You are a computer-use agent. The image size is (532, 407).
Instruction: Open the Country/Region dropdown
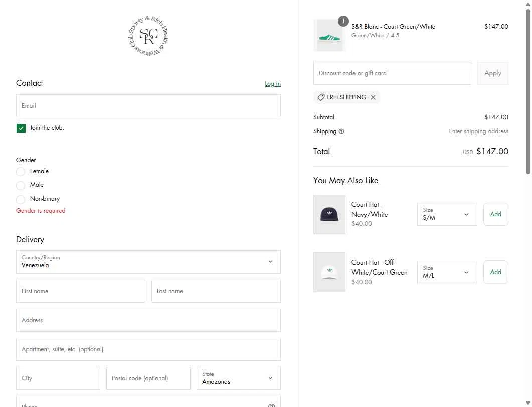[x=148, y=262]
